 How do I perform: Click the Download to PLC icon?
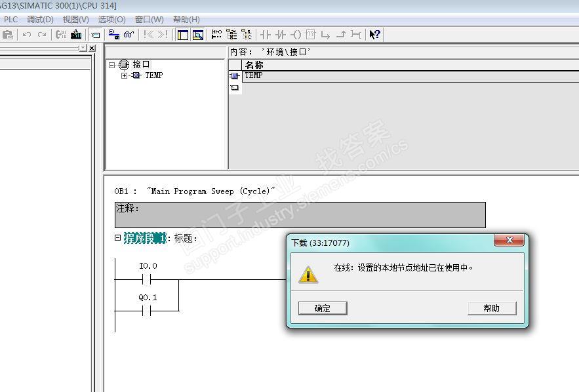(76, 35)
